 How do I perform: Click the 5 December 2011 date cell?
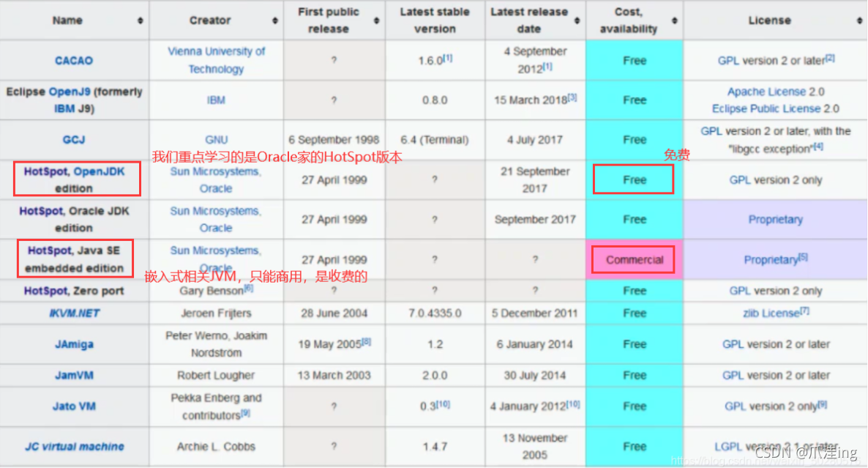[535, 313]
